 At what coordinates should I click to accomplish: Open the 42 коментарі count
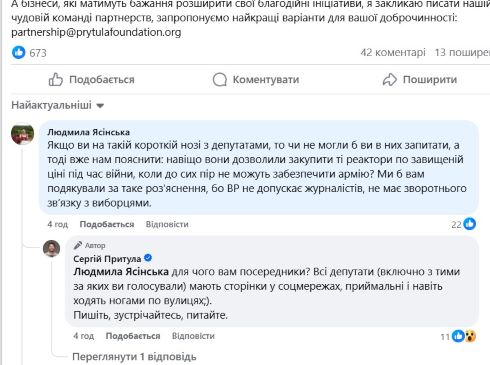pyautogui.click(x=393, y=52)
